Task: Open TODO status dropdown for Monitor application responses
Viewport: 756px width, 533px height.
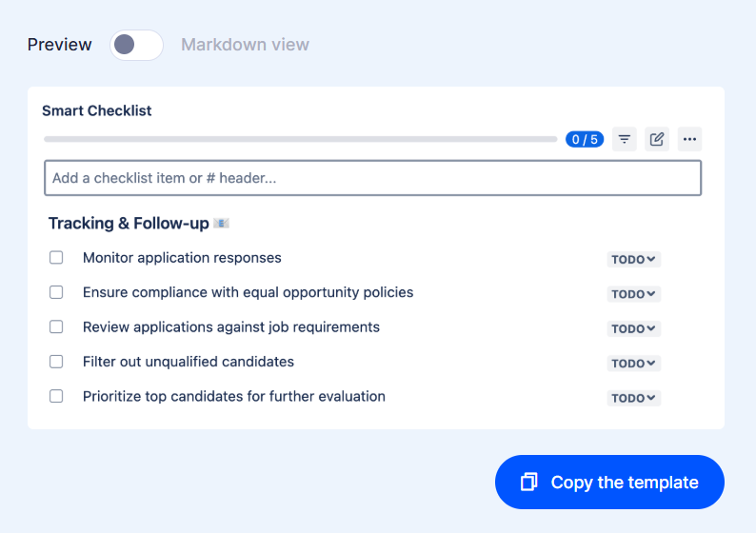Action: point(634,260)
